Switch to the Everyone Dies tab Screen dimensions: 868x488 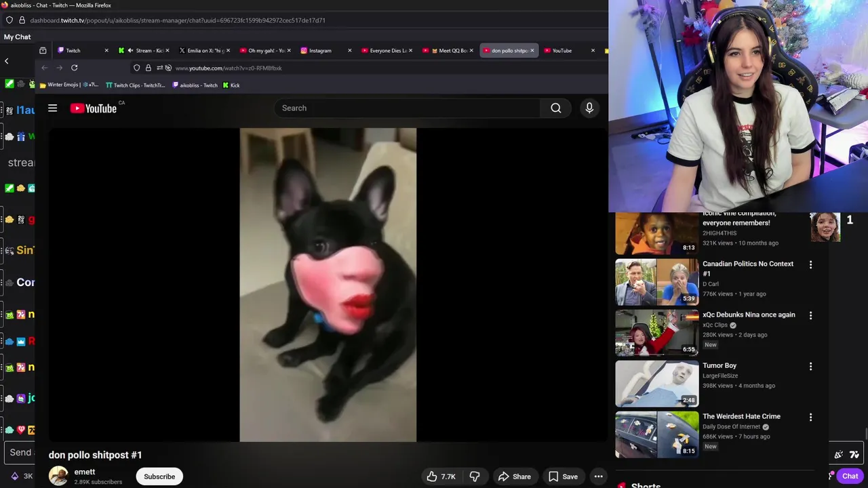point(385,50)
